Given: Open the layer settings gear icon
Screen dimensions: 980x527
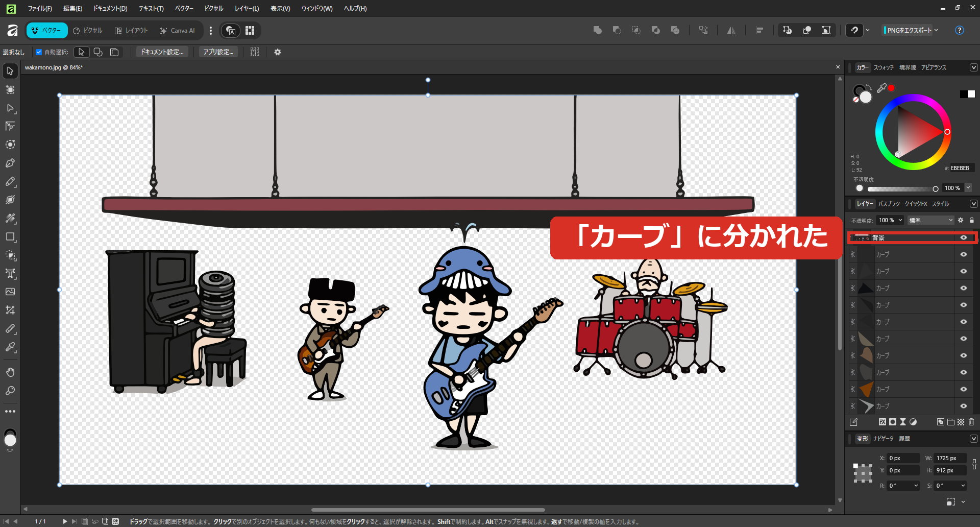Looking at the screenshot, I should tap(961, 220).
